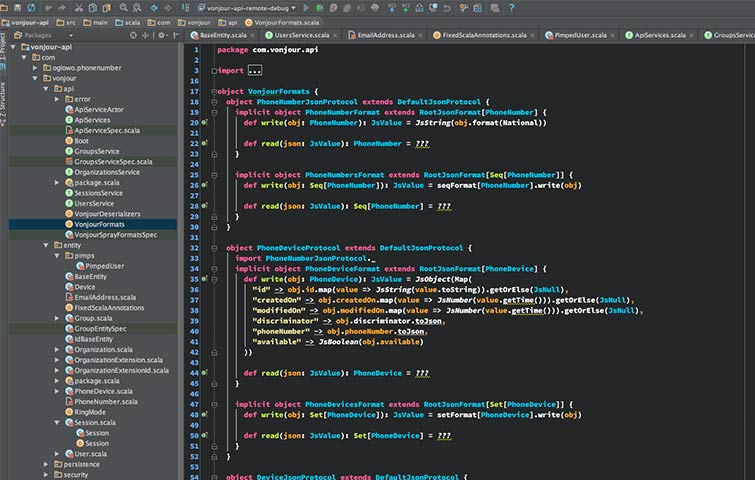Click override marker on line 44 gutter
This screenshot has width=755, height=480.
[204, 373]
